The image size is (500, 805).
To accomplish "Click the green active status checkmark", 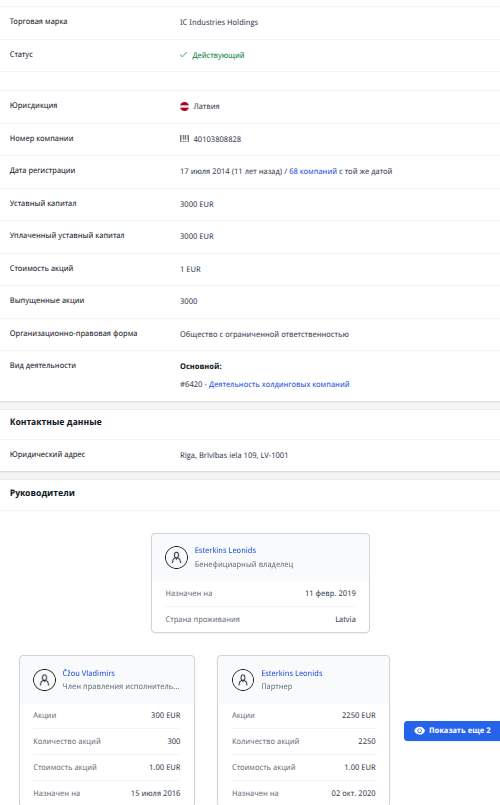I will pos(183,55).
